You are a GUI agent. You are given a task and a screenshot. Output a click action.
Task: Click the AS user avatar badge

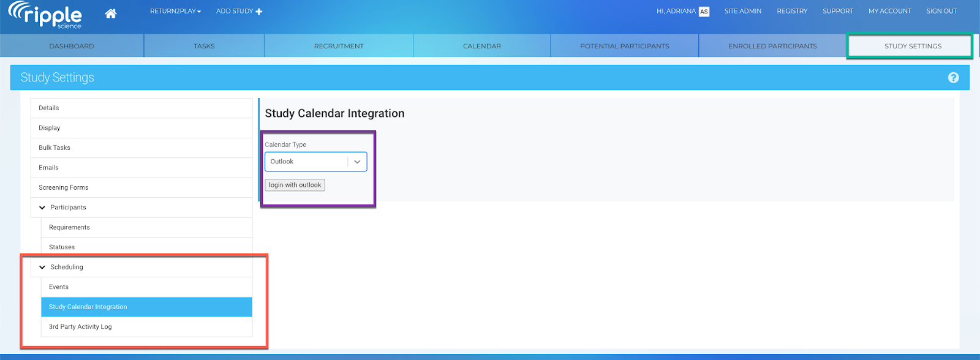[704, 12]
